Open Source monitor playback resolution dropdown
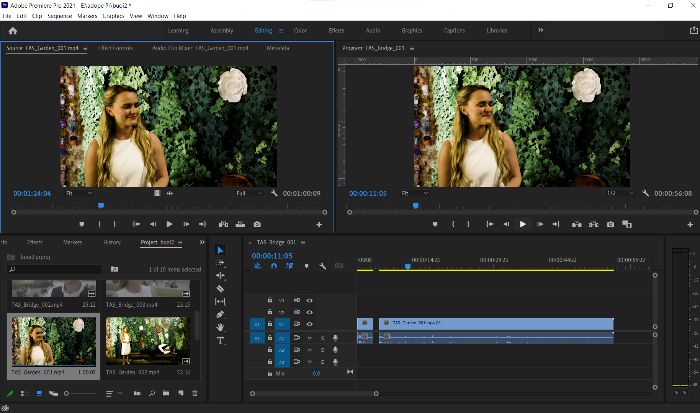This screenshot has width=700, height=413. click(250, 193)
